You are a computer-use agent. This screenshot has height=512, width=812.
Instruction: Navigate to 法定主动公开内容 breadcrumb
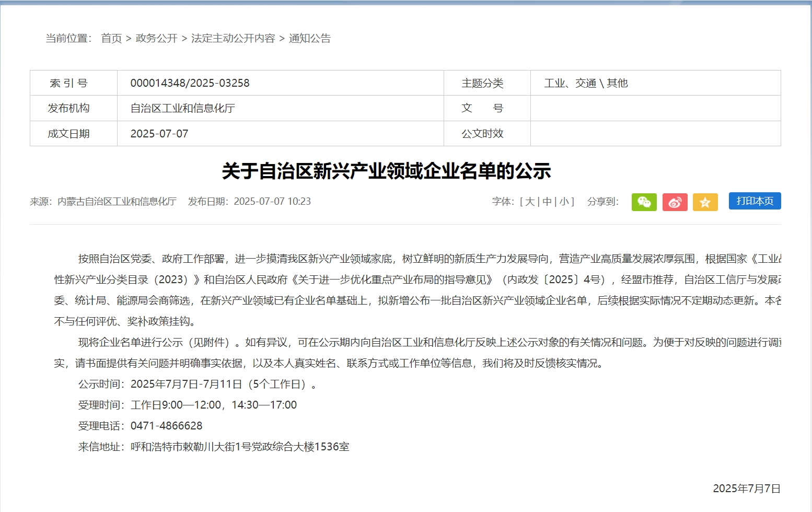click(233, 38)
